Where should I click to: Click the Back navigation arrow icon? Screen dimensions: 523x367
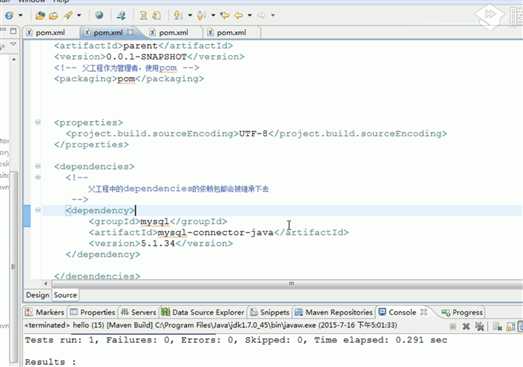pyautogui.click(x=238, y=15)
